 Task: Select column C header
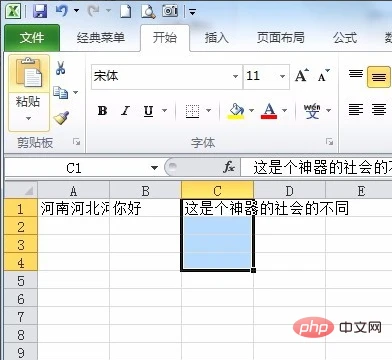[217, 191]
